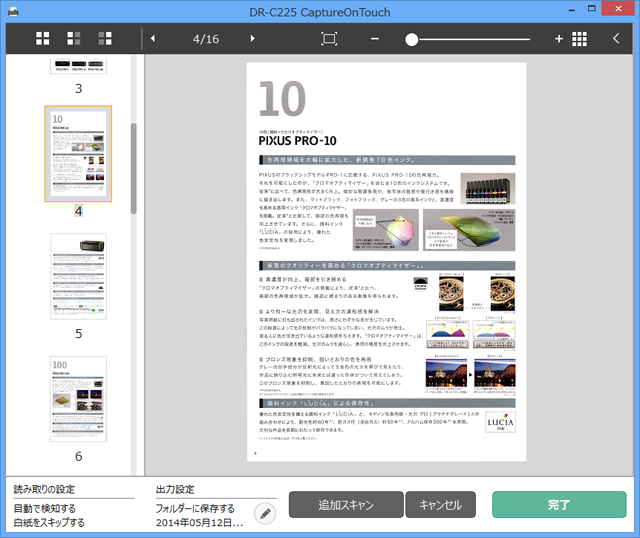Click the PIXUS PRO-10 heading in preview
This screenshot has height=538, width=640.
[298, 141]
